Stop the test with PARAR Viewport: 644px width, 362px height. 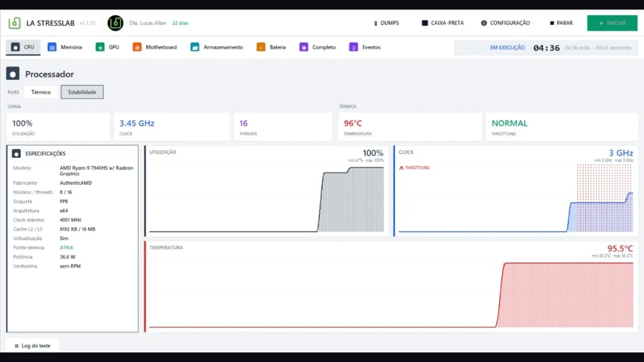click(561, 23)
